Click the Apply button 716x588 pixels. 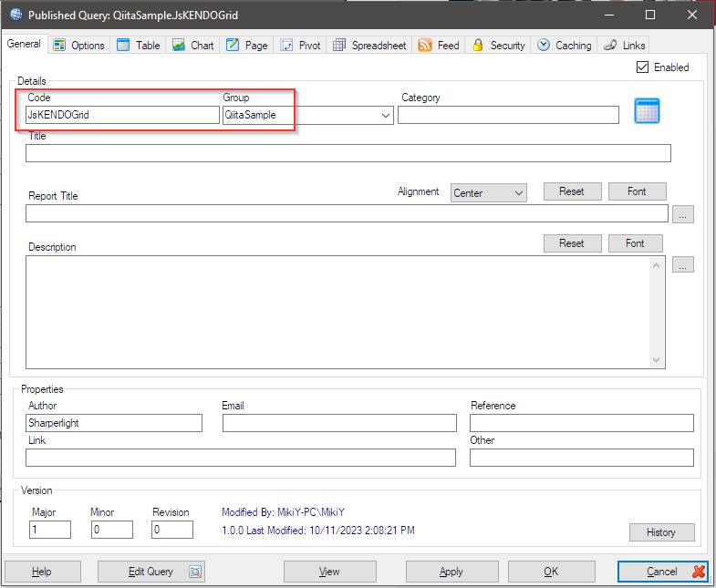pyautogui.click(x=451, y=572)
